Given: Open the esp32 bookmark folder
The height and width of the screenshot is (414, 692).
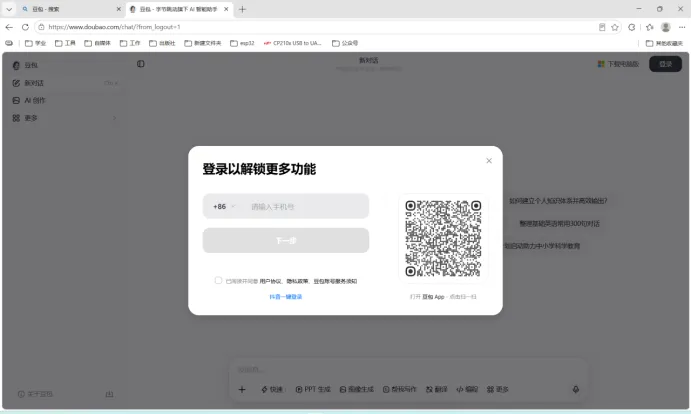Looking at the screenshot, I should tap(242, 43).
